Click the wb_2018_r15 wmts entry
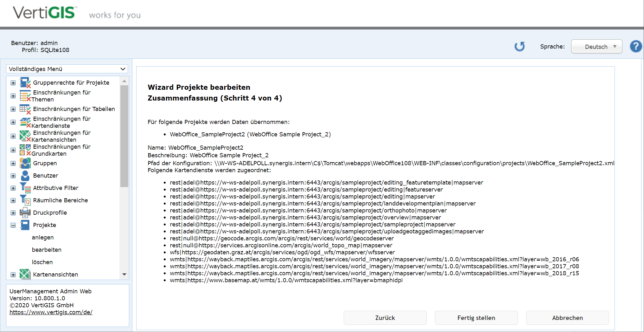The image size is (644, 332). [x=374, y=273]
